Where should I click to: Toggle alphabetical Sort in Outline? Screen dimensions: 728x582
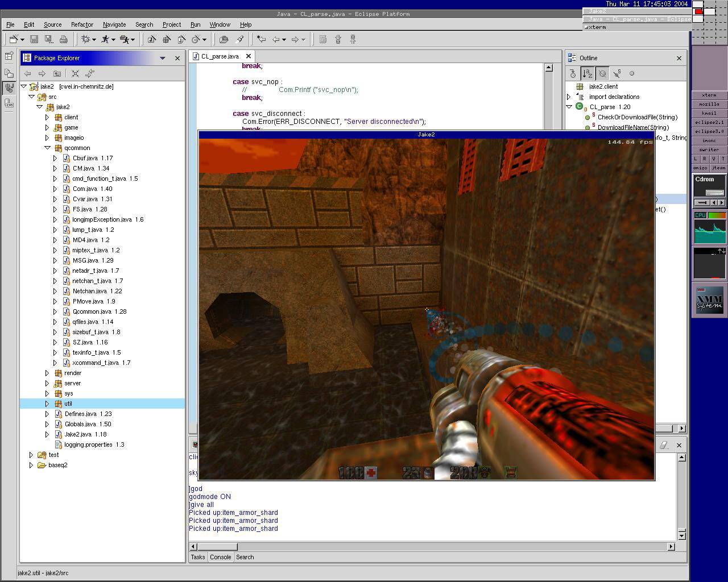tap(588, 73)
